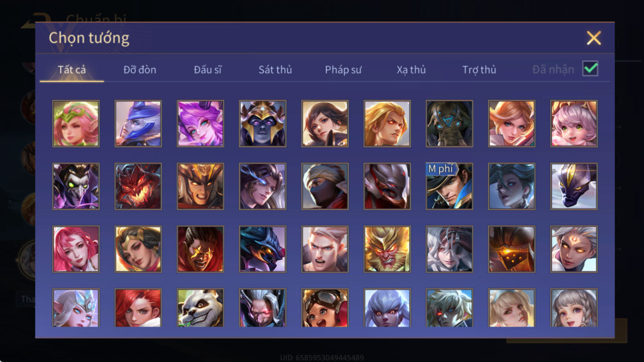Choose the hero tagged M phí

tap(449, 186)
